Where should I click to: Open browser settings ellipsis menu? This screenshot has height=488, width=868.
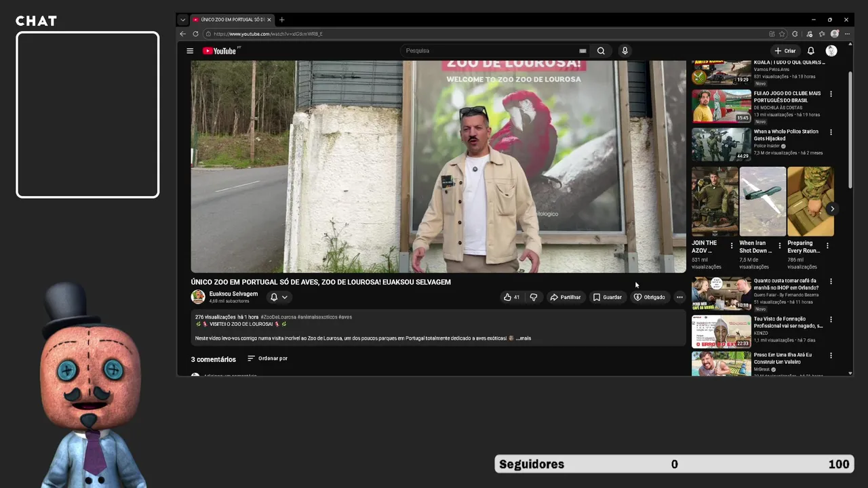click(x=847, y=34)
